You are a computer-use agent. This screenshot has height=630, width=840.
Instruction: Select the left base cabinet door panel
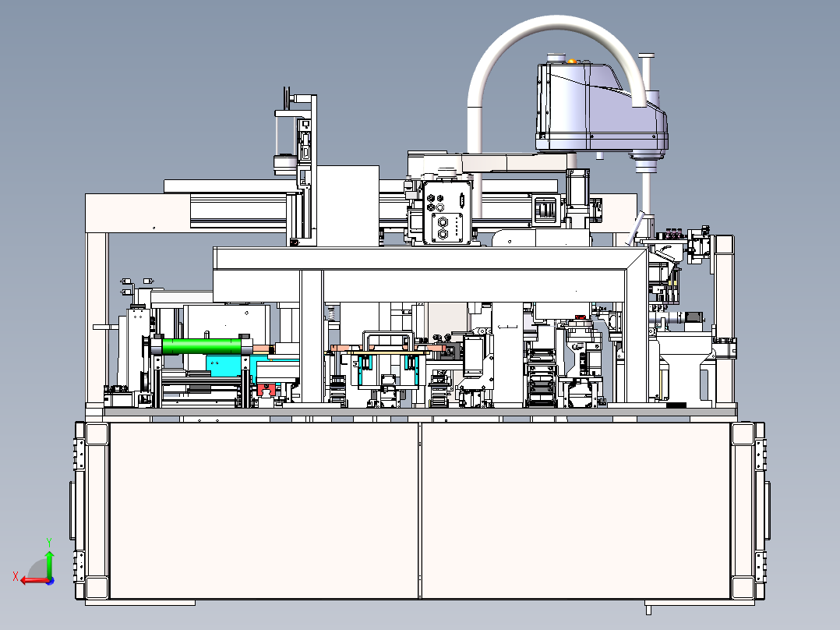pos(263,510)
